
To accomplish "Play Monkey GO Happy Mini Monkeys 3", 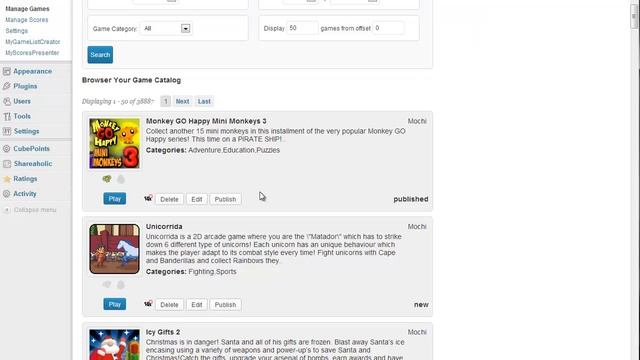I will (x=115, y=199).
